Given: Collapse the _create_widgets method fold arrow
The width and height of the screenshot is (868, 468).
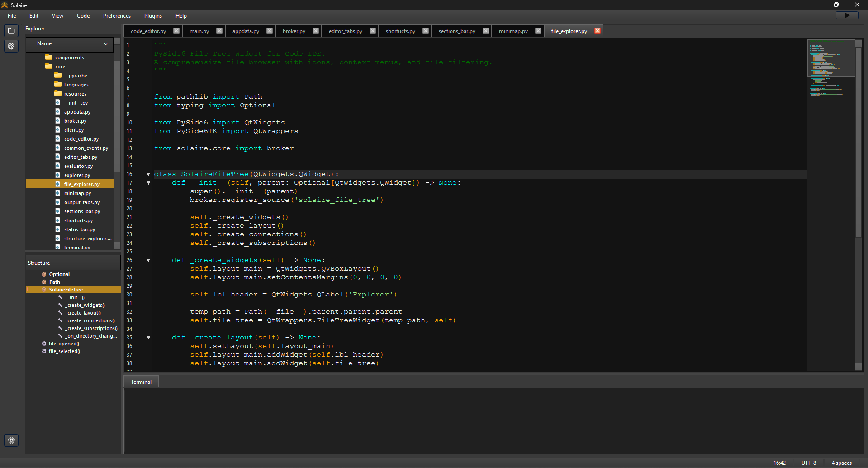Looking at the screenshot, I should (x=148, y=260).
